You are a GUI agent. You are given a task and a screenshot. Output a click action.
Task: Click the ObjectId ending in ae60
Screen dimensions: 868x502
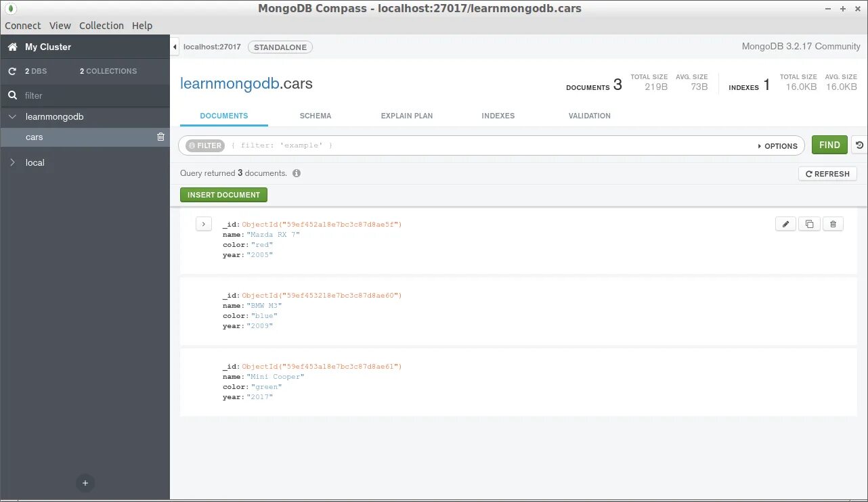pos(322,296)
